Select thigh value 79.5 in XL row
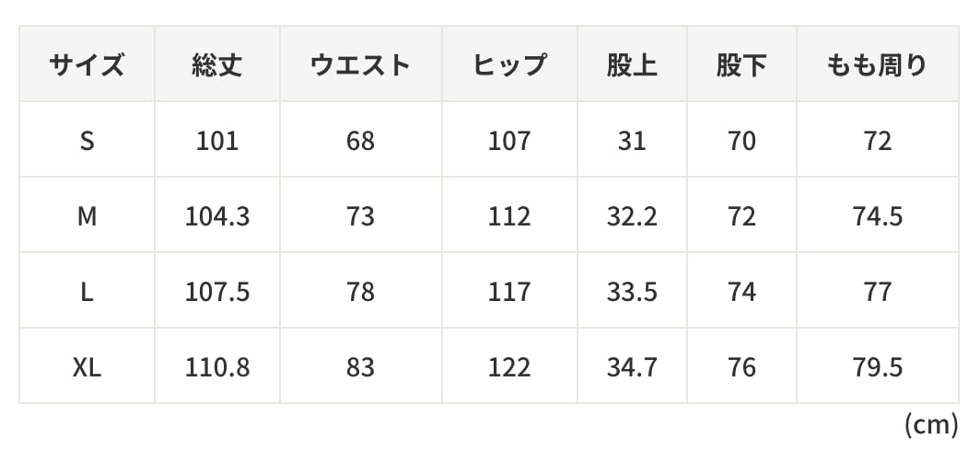 tap(878, 367)
